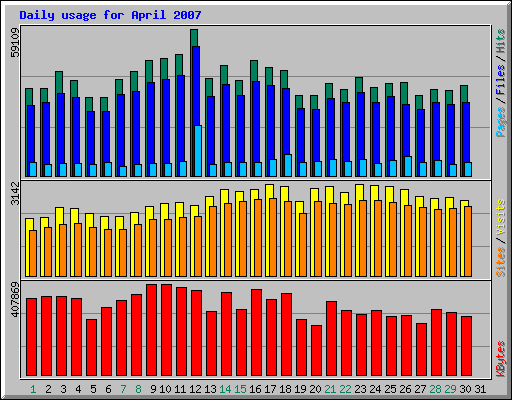This screenshot has height=400, width=512.
Task: Click x-axis day label 26
Action: pyautogui.click(x=405, y=389)
